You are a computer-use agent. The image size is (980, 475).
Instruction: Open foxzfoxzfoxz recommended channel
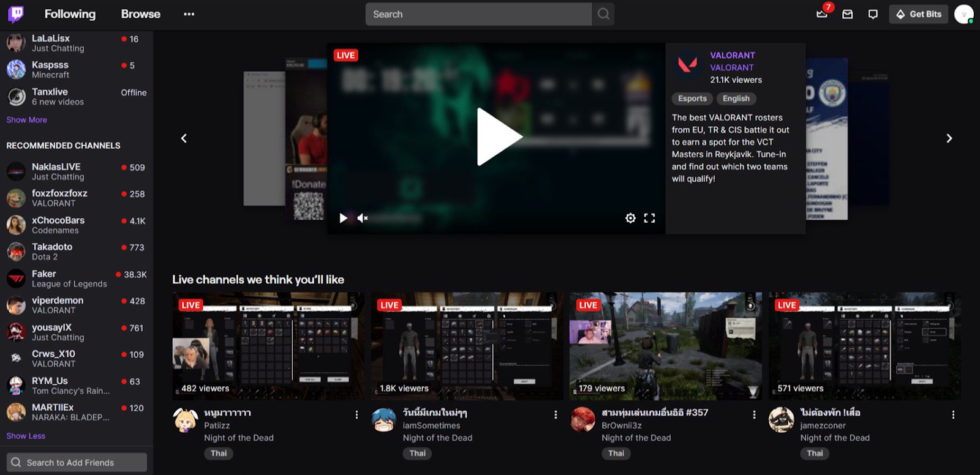click(77, 198)
